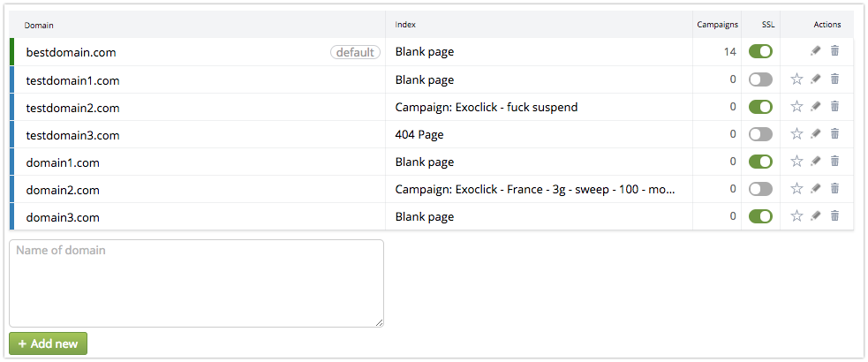Switch off SSL for domain3.com
This screenshot has width=868, height=362.
pyautogui.click(x=760, y=216)
